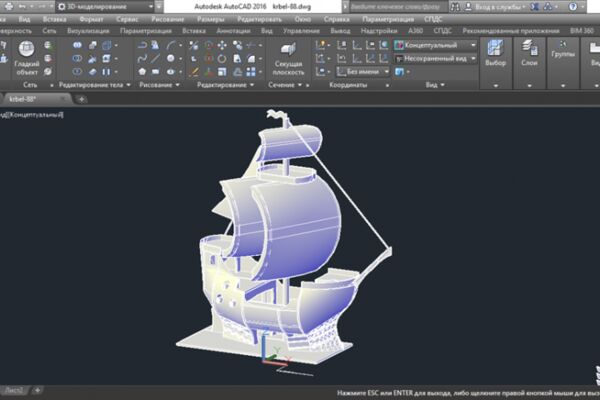Click the help question mark icon
The width and height of the screenshot is (600, 400).
coord(573,7)
